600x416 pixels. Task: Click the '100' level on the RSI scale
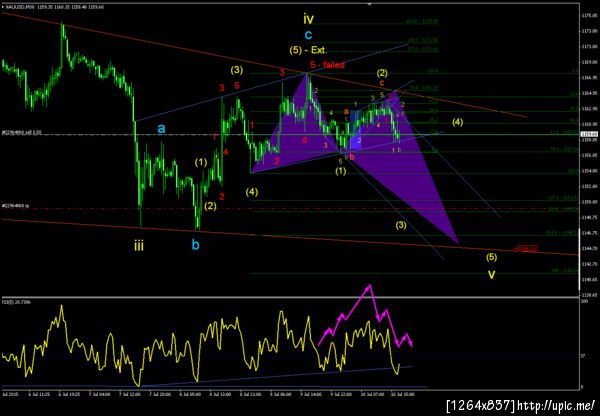coord(584,302)
